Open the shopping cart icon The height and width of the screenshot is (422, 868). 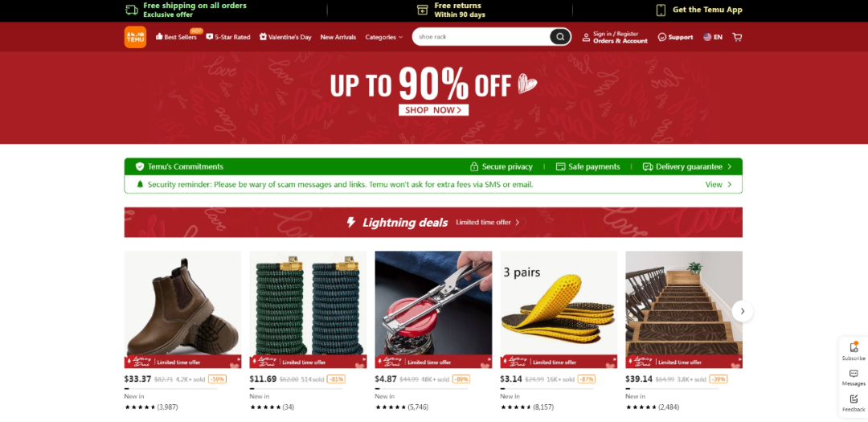point(737,37)
